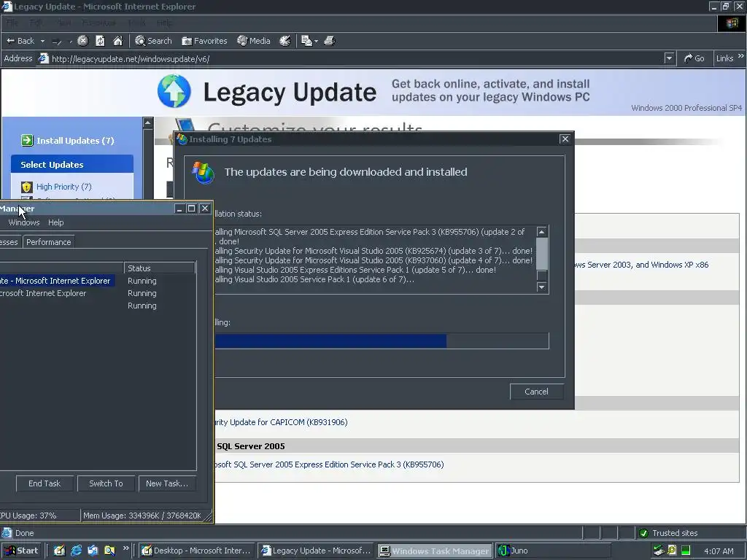Viewport: 747px width, 560px height.
Task: Open the Start menu
Action: coord(21,551)
